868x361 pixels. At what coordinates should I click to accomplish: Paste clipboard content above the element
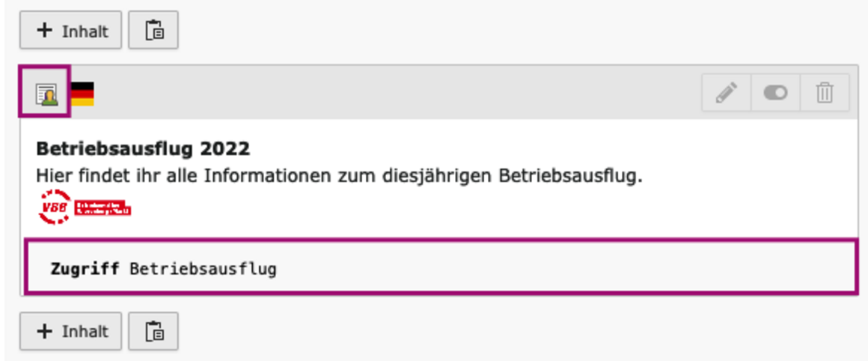(153, 31)
